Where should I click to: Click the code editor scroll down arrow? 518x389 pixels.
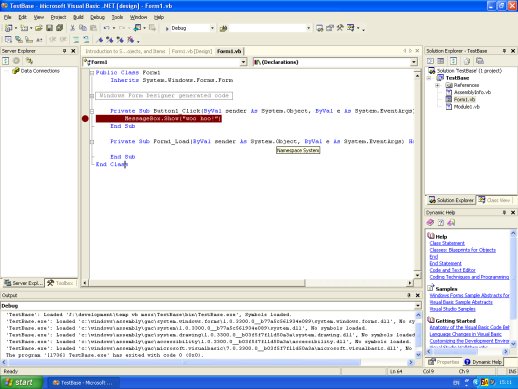tap(417, 275)
